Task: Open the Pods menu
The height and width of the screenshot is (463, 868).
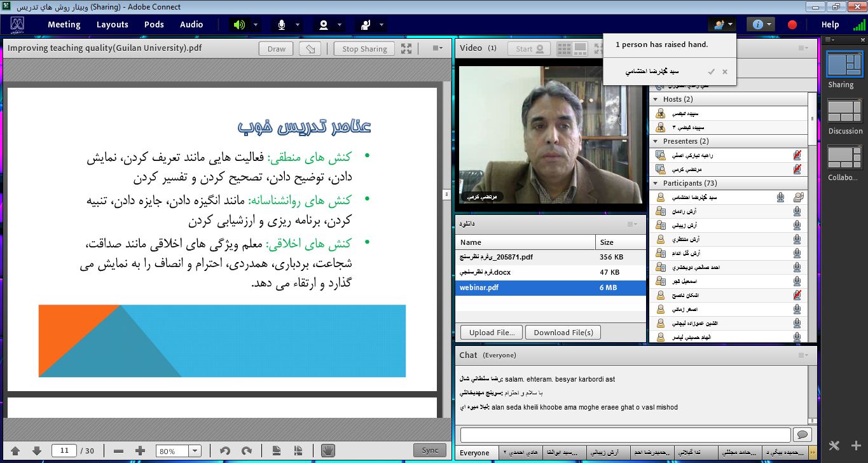Action: pyautogui.click(x=154, y=25)
